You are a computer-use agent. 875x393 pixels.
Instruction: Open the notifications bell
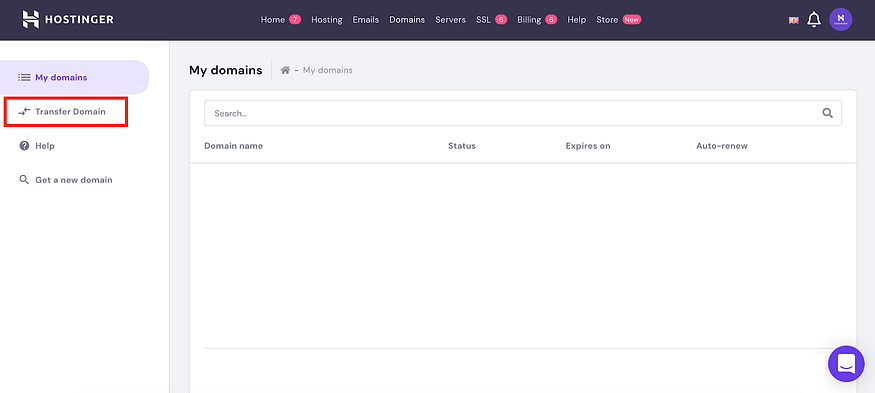[814, 20]
